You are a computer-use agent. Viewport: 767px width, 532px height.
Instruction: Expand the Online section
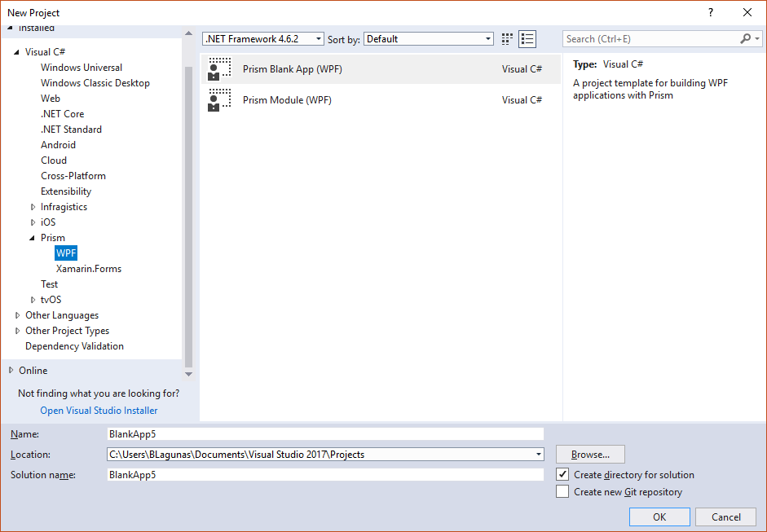(x=11, y=371)
